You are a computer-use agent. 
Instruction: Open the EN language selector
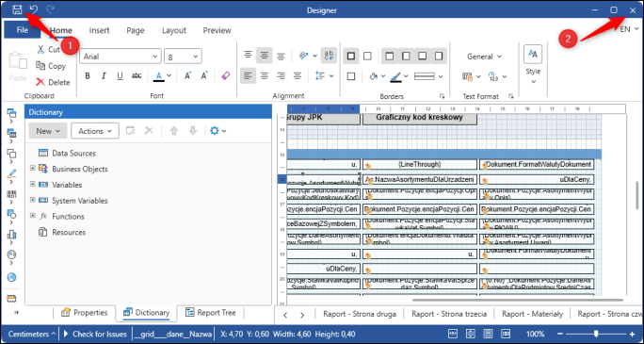pyautogui.click(x=629, y=29)
